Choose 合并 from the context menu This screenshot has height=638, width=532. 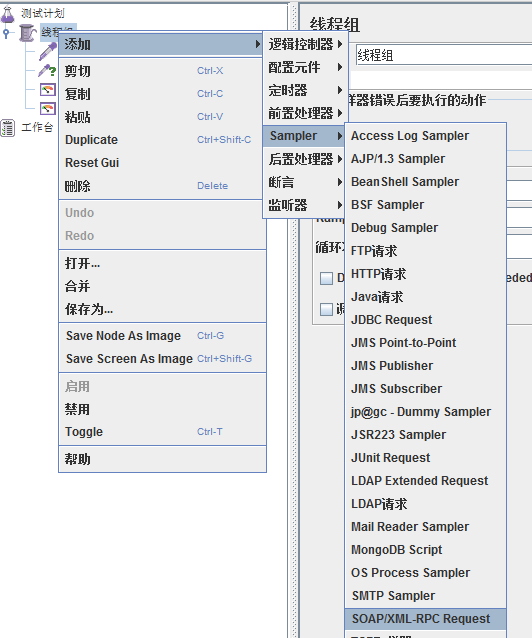click(162, 286)
